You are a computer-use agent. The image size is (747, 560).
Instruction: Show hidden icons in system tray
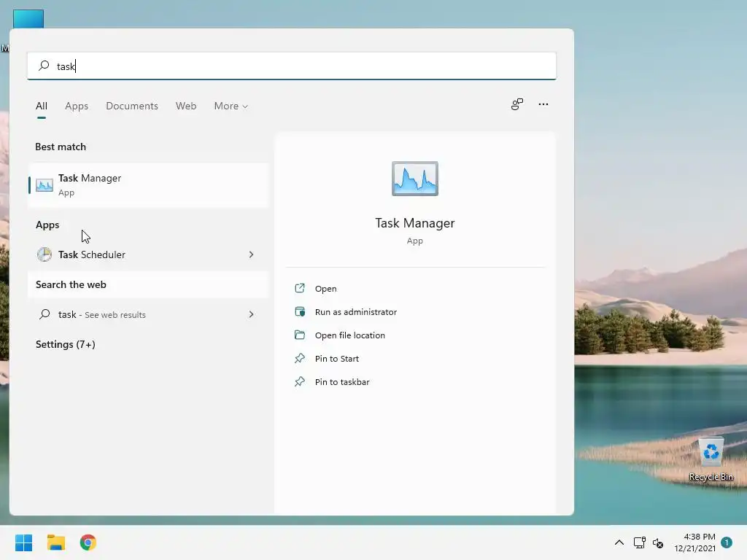(x=619, y=542)
